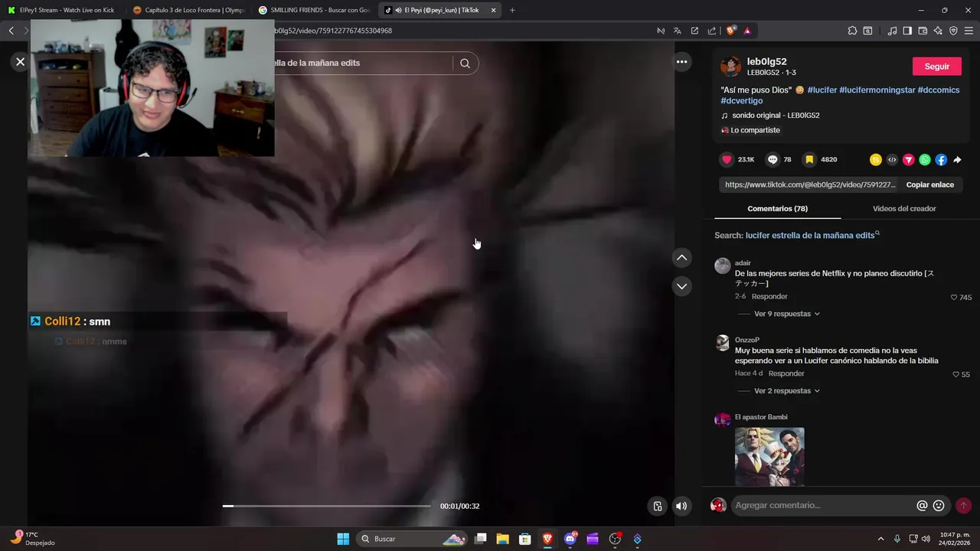Toggle auto-scroll icon beside volume
Image resolution: width=980 pixels, height=551 pixels.
click(x=657, y=506)
